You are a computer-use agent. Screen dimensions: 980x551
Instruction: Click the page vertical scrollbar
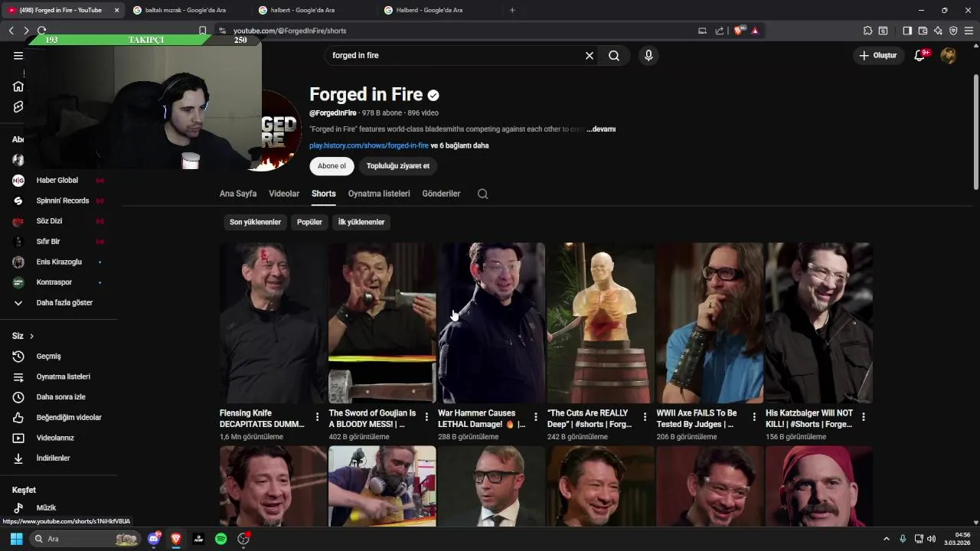(x=975, y=132)
